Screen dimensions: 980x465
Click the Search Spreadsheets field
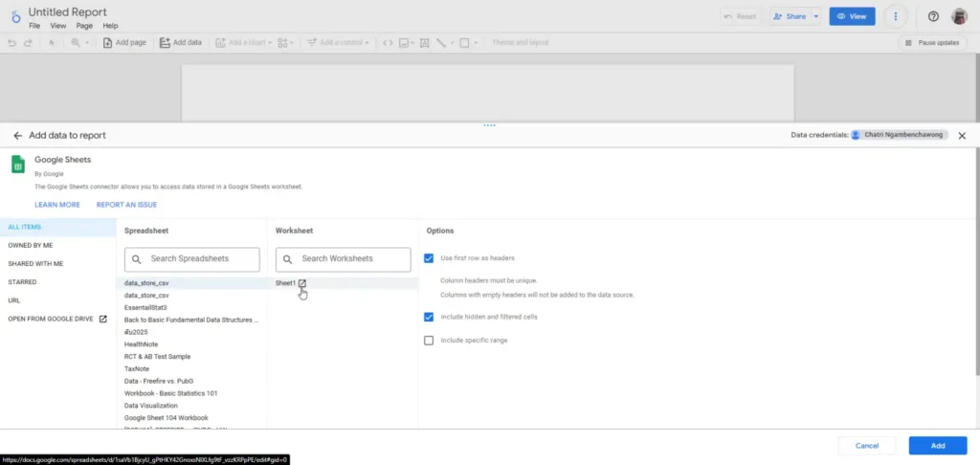191,258
